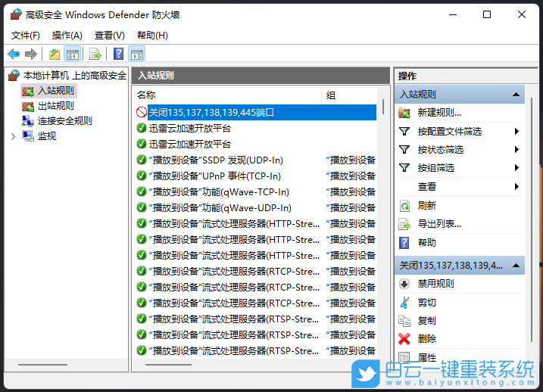Viewport: 543px width, 392px height.
Task: Collapse the 关闭135,137,138,139,4... actions section
Action: [x=516, y=266]
